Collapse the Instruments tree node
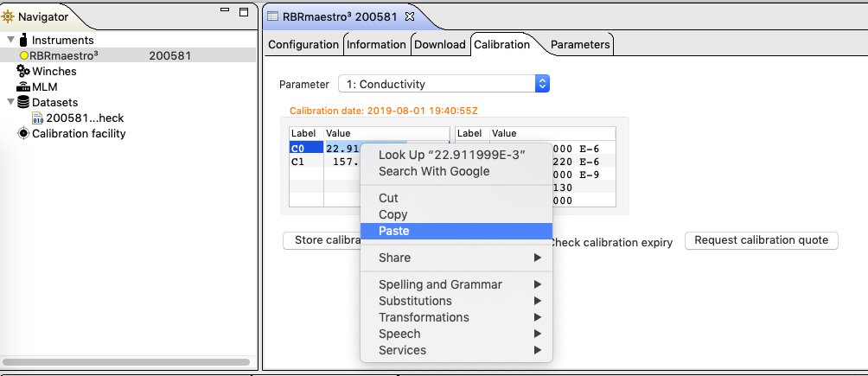The width and height of the screenshot is (868, 376). [x=10, y=40]
